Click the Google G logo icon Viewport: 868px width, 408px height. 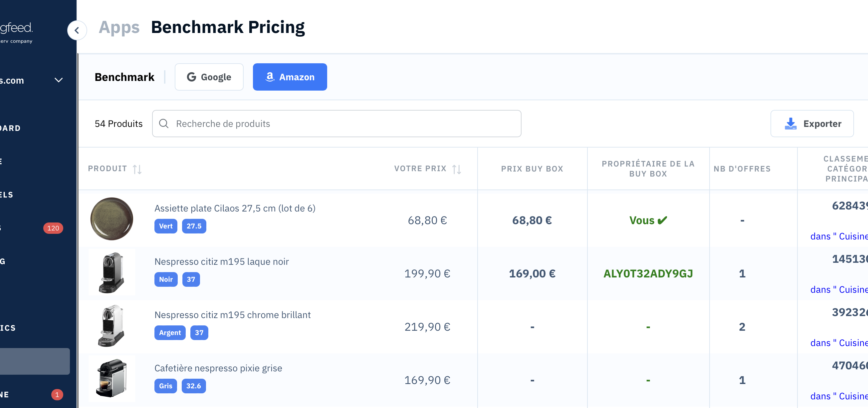[191, 77]
